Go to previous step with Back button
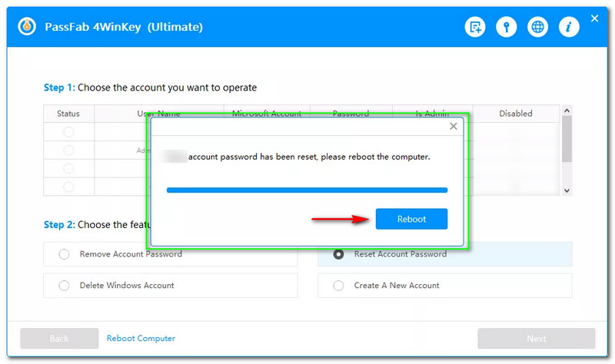This screenshot has width=615, height=364. [59, 339]
